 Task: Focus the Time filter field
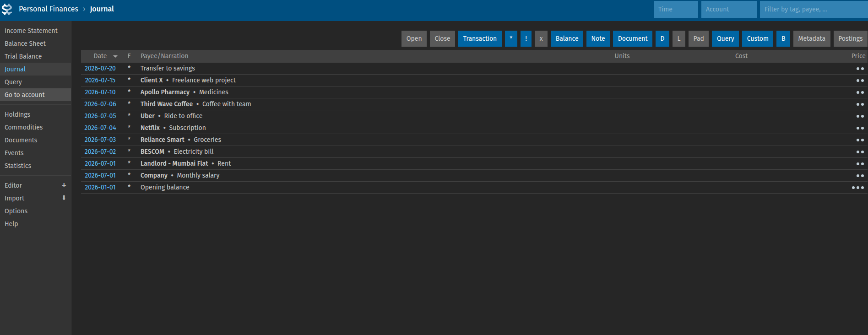(x=676, y=9)
